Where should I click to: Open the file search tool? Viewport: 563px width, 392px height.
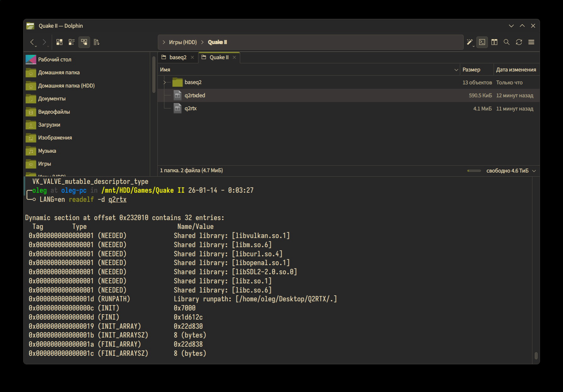(507, 42)
